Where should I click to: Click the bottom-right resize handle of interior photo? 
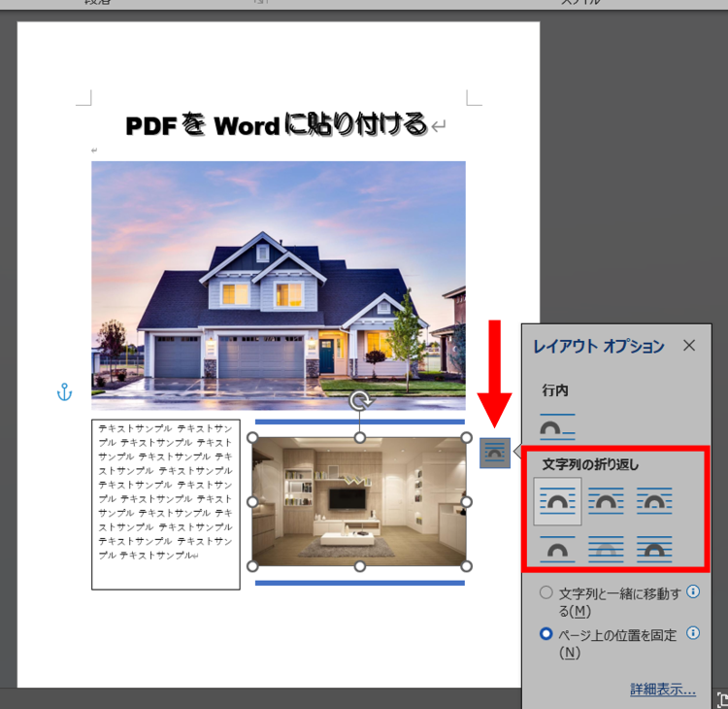[x=467, y=566]
